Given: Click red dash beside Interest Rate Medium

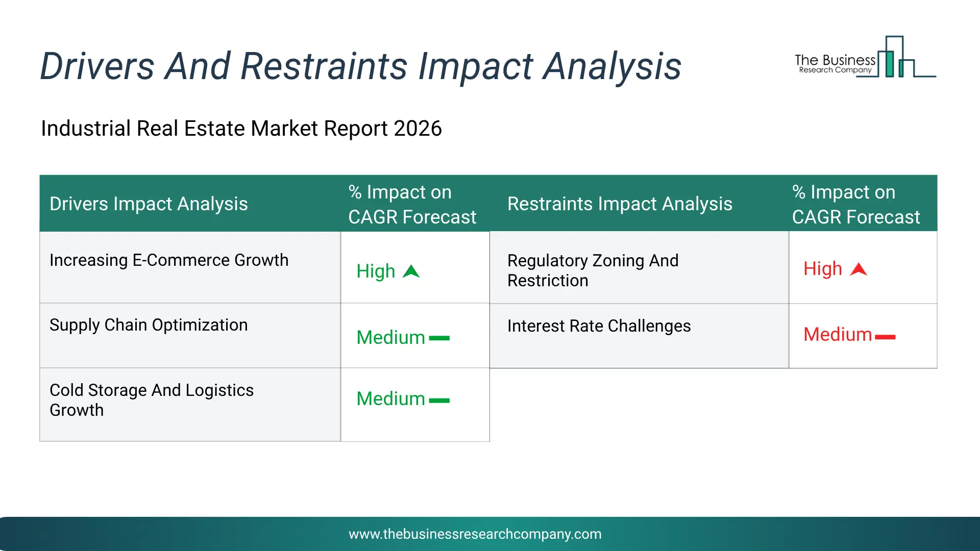Looking at the screenshot, I should (885, 337).
